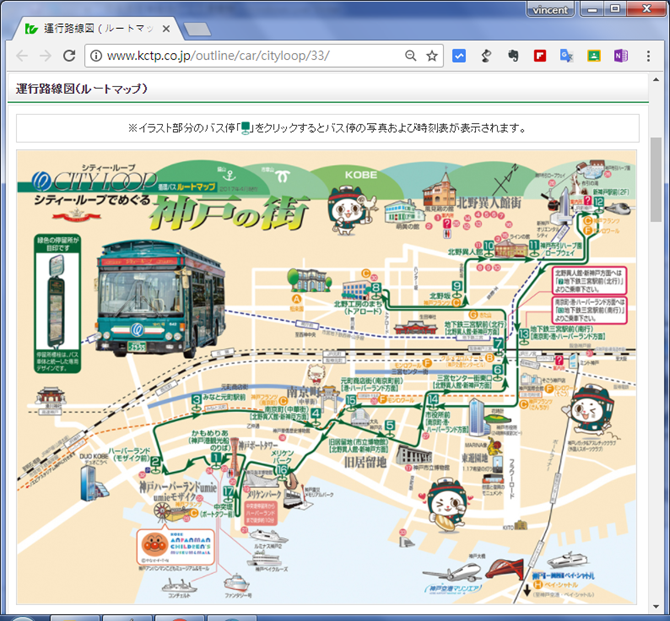This screenshot has width=670, height=621.
Task: Click the 南京町 district label
Action: tap(301, 391)
